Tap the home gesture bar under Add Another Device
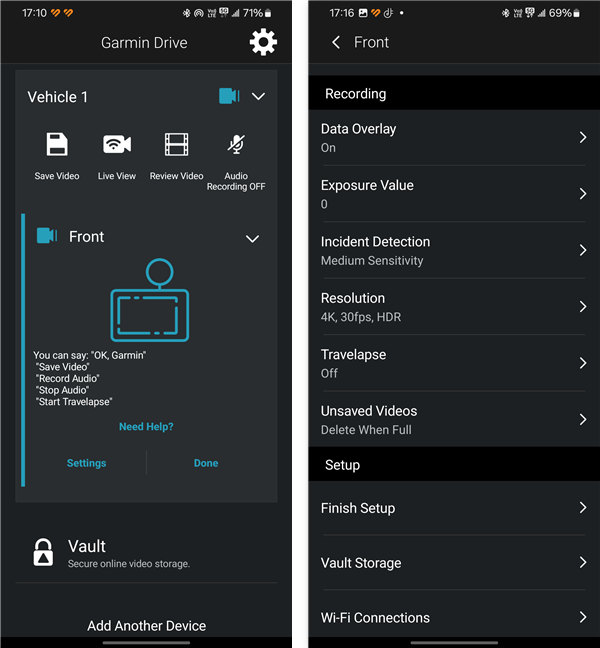 coord(146,643)
